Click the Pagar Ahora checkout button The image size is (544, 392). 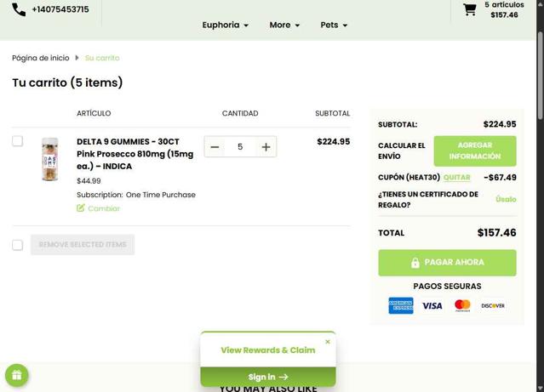447,263
